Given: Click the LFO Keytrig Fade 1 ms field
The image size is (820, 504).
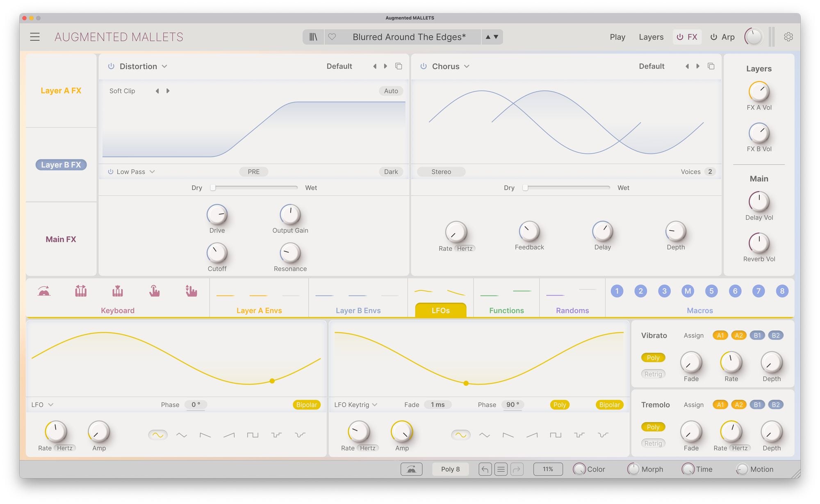Looking at the screenshot, I should (437, 405).
